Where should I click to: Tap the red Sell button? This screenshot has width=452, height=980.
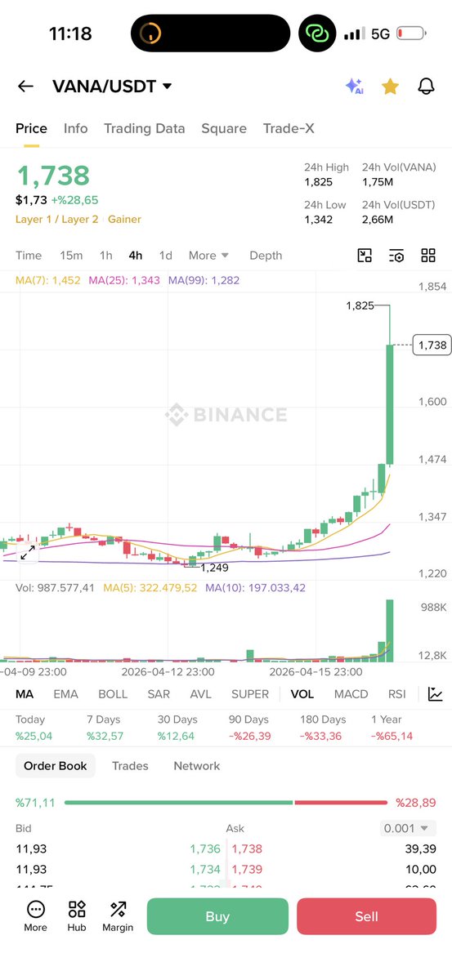point(366,916)
